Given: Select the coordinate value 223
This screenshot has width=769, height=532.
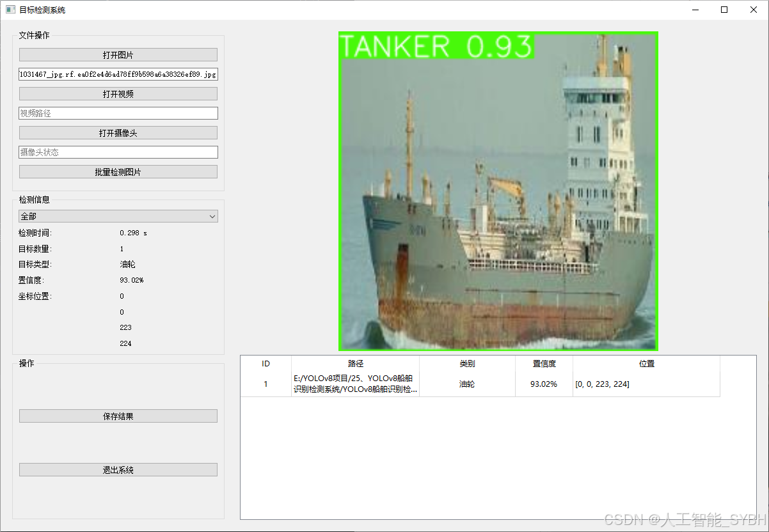Looking at the screenshot, I should [x=125, y=327].
